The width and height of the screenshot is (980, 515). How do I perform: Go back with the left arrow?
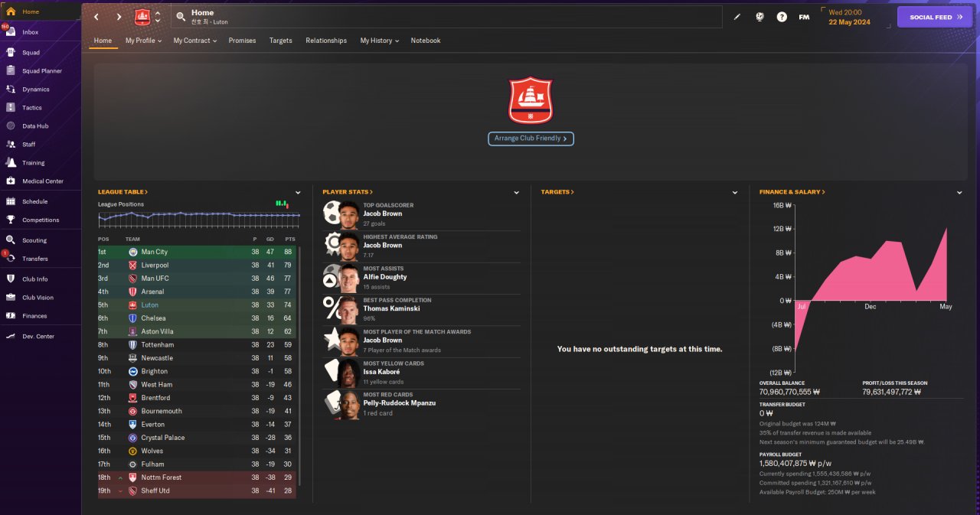tap(96, 17)
